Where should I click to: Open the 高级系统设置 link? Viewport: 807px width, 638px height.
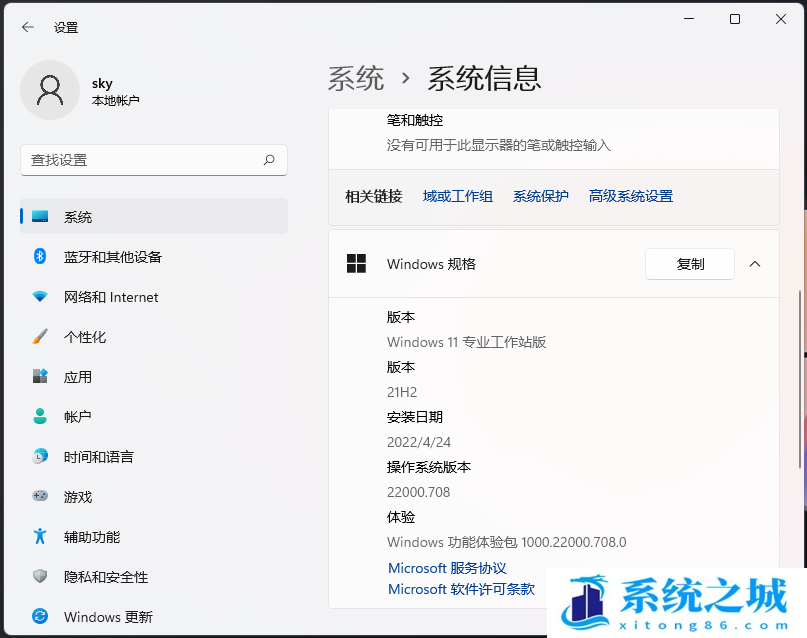(630, 196)
